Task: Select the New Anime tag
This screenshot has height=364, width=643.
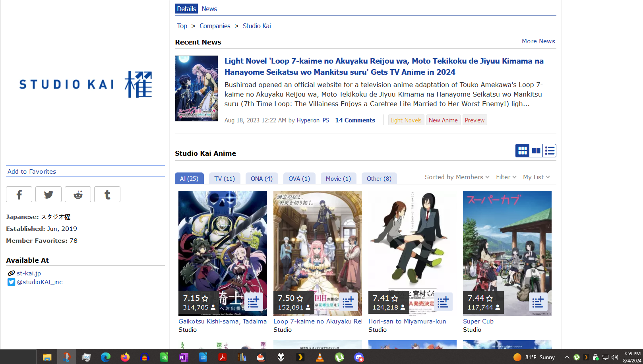Action: (443, 120)
